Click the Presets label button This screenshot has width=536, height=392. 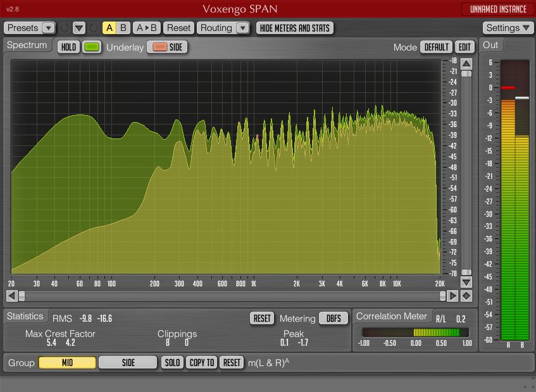tap(23, 28)
